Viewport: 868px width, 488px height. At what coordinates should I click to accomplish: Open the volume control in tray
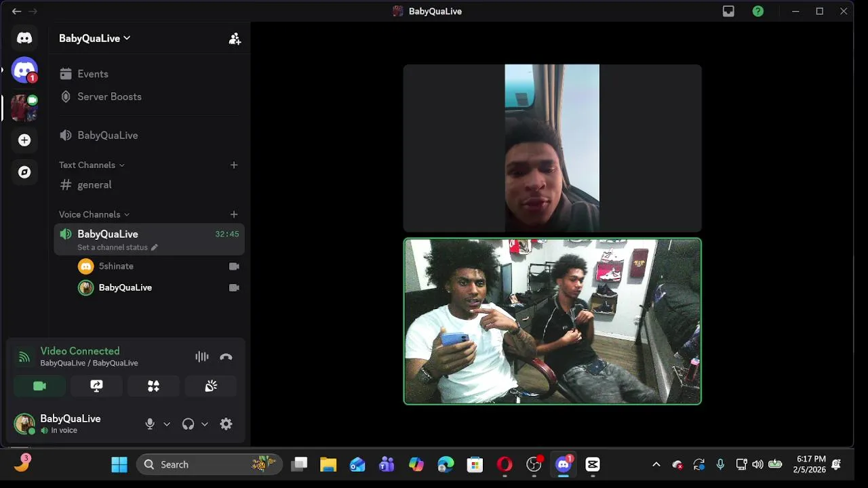757,464
